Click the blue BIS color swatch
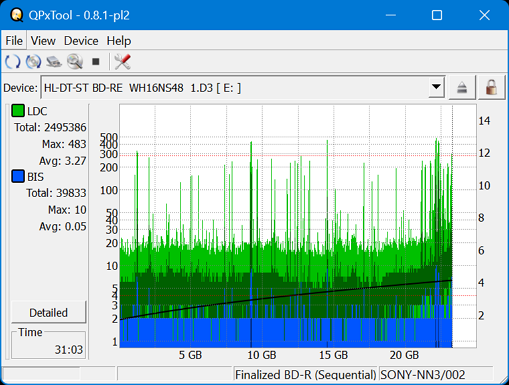 (x=18, y=176)
